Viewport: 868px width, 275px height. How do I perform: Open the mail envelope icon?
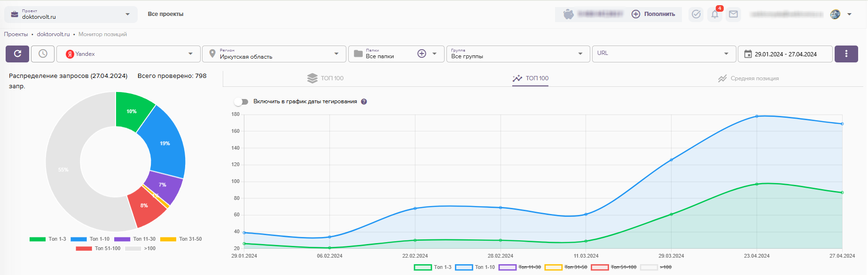tap(733, 14)
